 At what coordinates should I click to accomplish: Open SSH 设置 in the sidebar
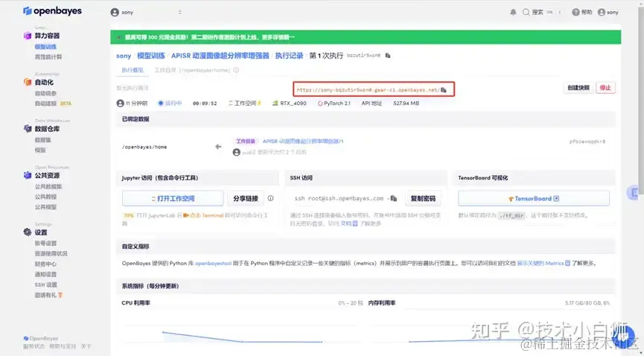coord(46,285)
